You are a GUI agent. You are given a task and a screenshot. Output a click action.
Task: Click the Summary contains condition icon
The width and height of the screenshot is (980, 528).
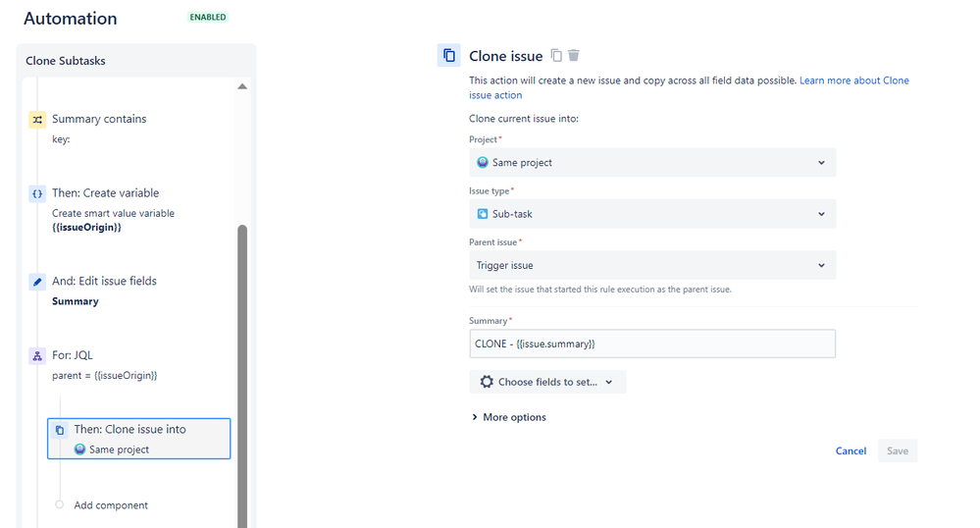click(x=37, y=120)
